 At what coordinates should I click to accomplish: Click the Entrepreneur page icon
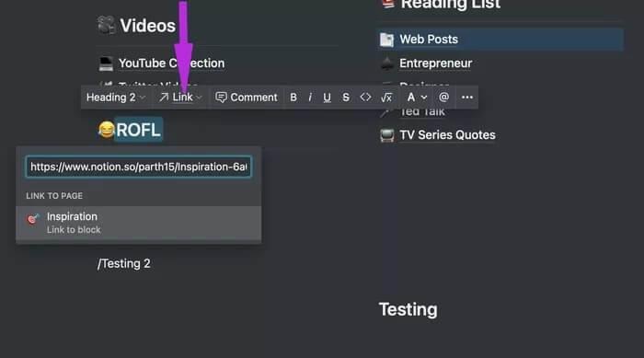click(x=386, y=64)
